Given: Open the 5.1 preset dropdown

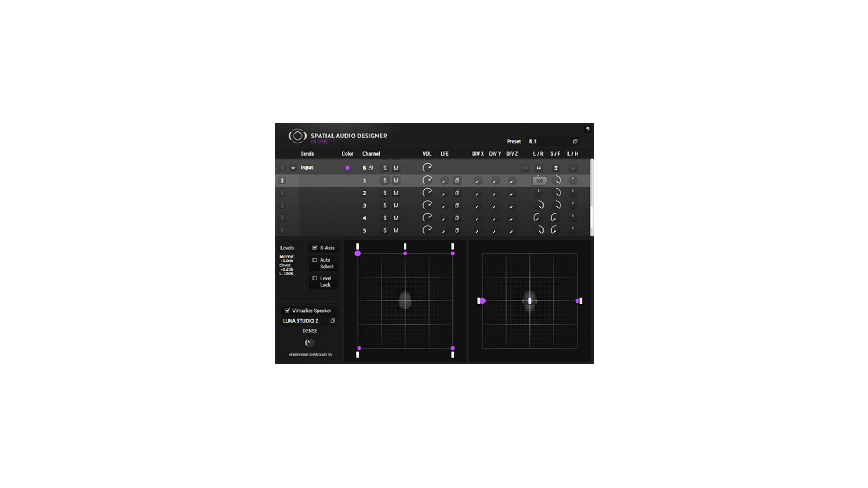Looking at the screenshot, I should point(553,142).
